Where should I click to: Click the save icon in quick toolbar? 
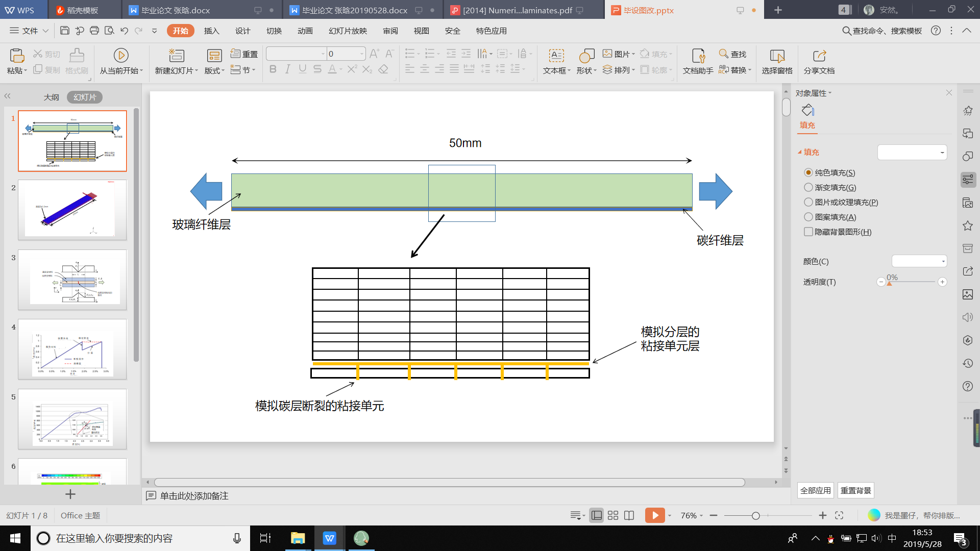pos(65,31)
